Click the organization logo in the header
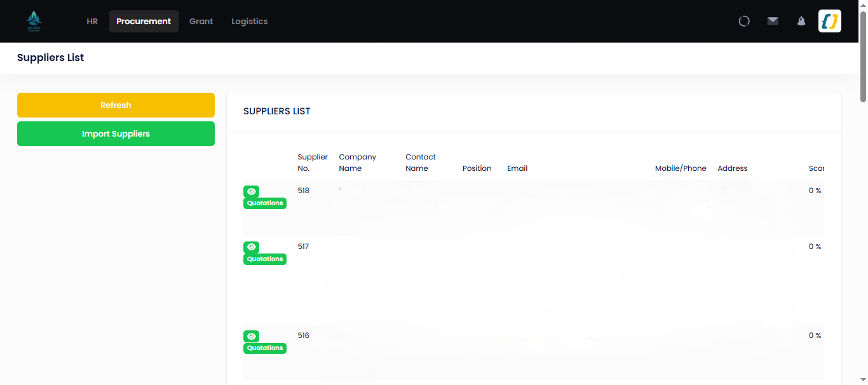The image size is (868, 385). [34, 21]
